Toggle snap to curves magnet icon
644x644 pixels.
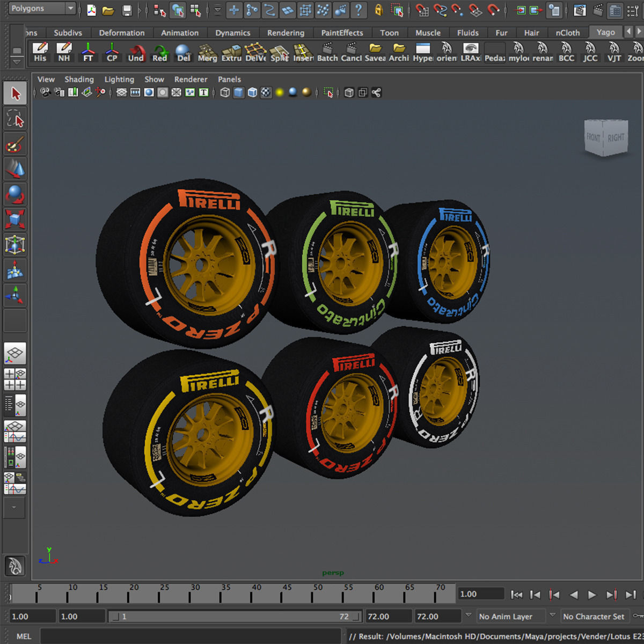[440, 10]
